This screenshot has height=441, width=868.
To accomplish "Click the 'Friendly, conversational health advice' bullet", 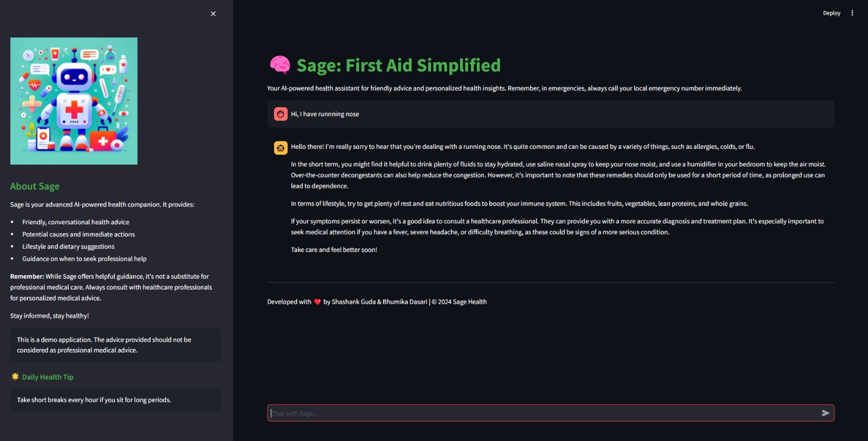I will coord(76,222).
